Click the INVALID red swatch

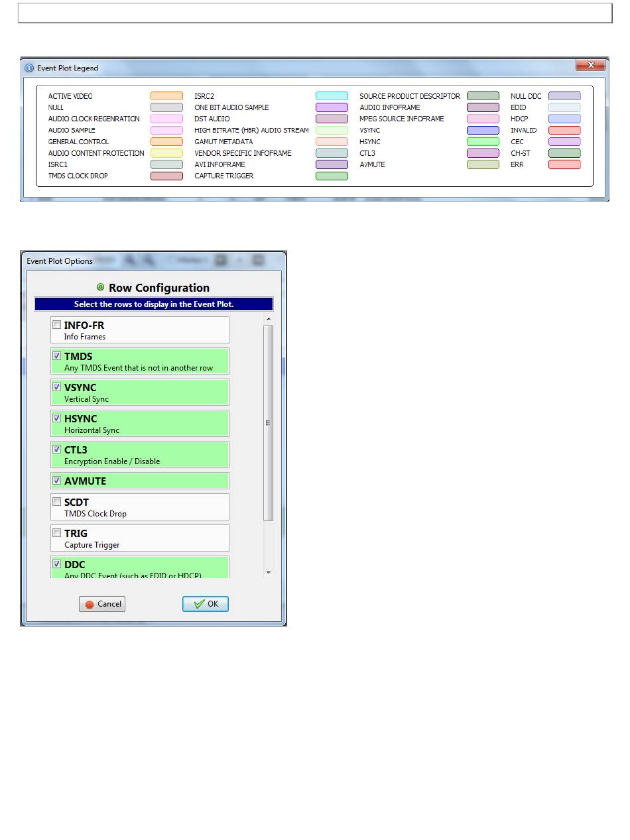pos(564,131)
